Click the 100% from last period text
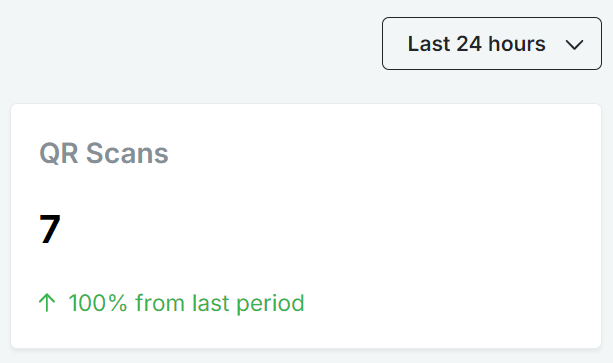 [186, 303]
